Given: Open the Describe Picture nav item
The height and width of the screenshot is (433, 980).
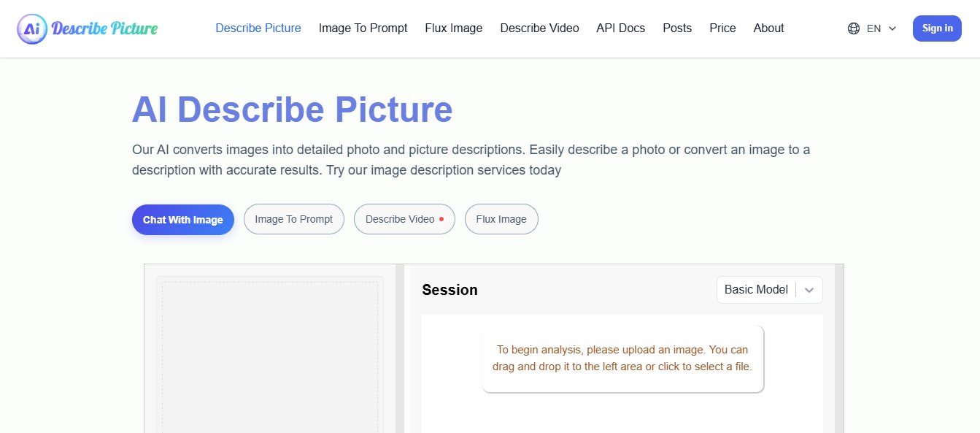Looking at the screenshot, I should click(x=258, y=28).
